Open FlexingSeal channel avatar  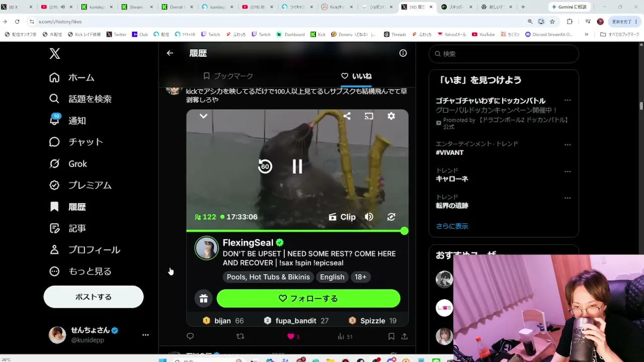206,248
